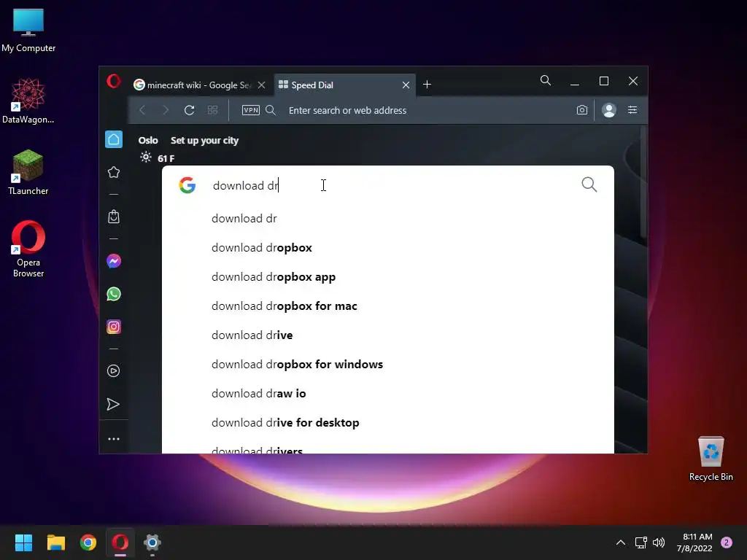
Task: Open Easy Setup sliders icon
Action: tap(632, 110)
